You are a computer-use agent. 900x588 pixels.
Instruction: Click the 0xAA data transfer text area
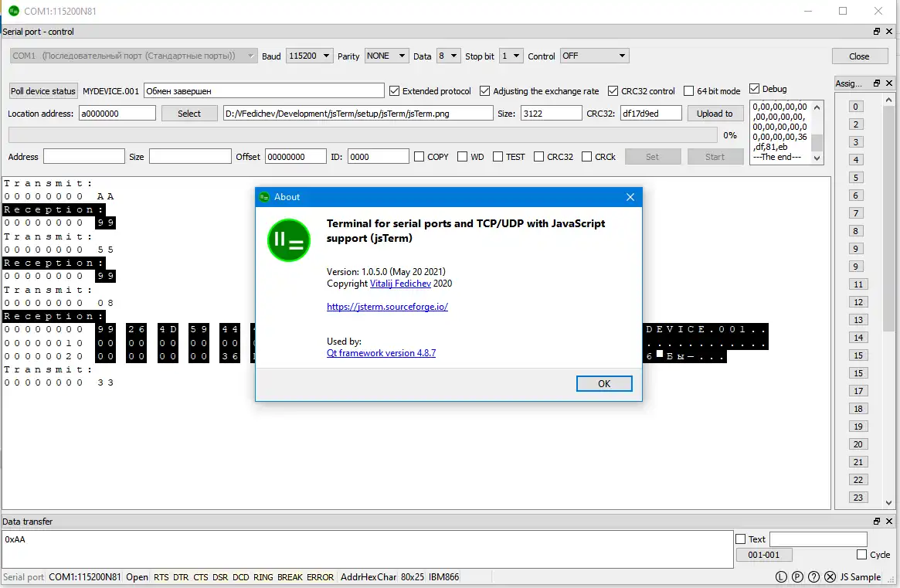pos(368,549)
